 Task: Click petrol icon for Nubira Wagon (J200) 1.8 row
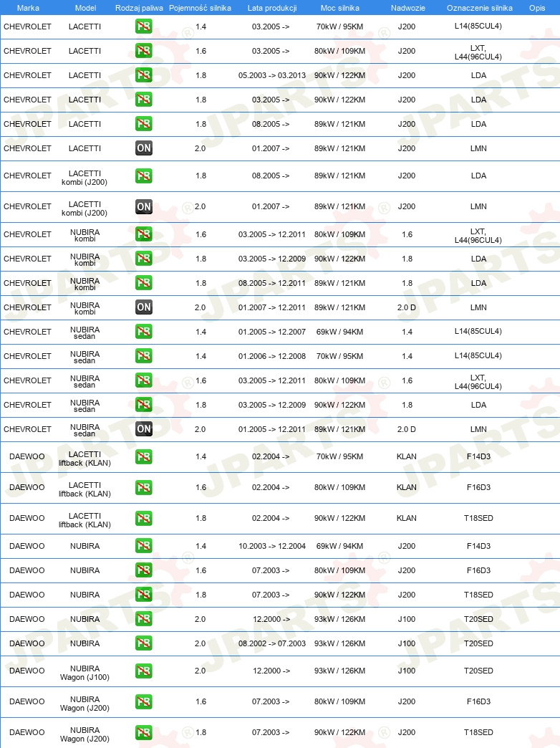click(x=143, y=732)
